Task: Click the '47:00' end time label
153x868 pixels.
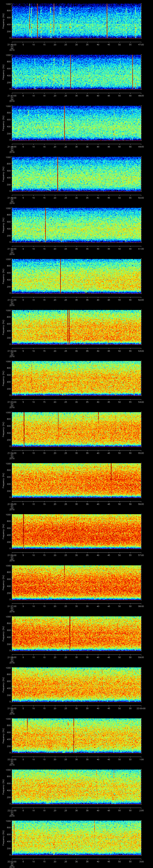Action: click(141, 44)
